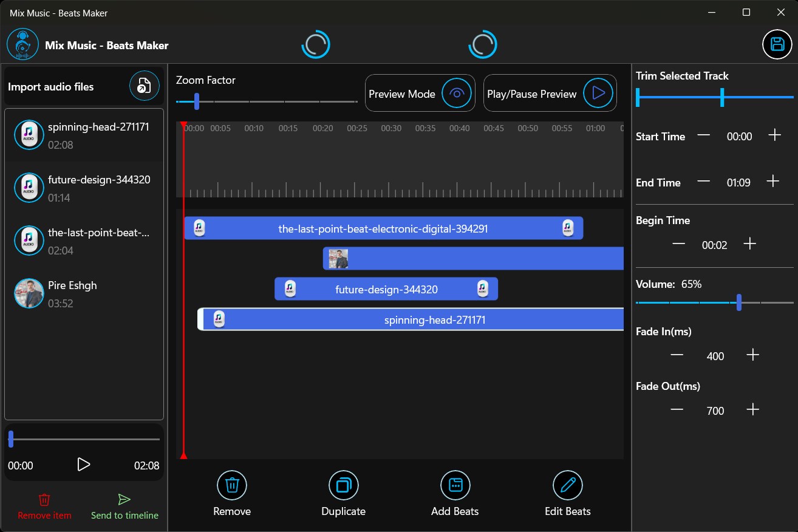Click the Duplicate icon to copy a track

(x=343, y=485)
